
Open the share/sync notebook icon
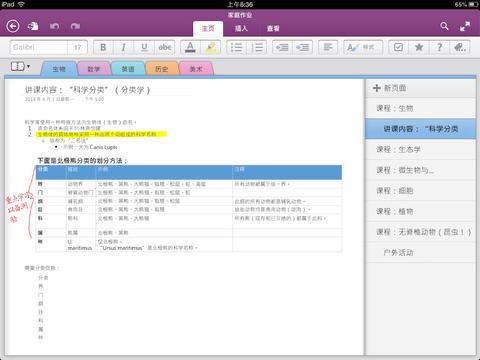(x=33, y=26)
